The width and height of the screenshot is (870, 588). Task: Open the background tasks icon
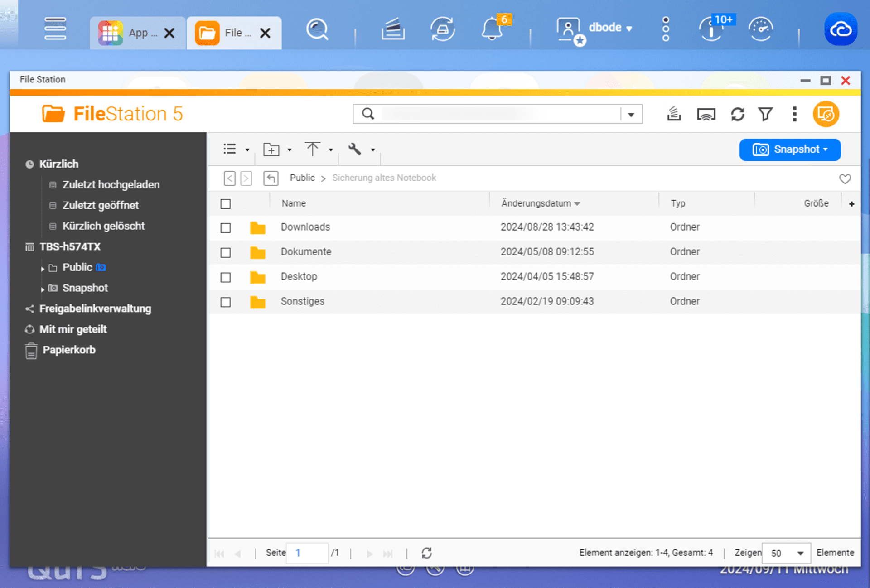(393, 29)
